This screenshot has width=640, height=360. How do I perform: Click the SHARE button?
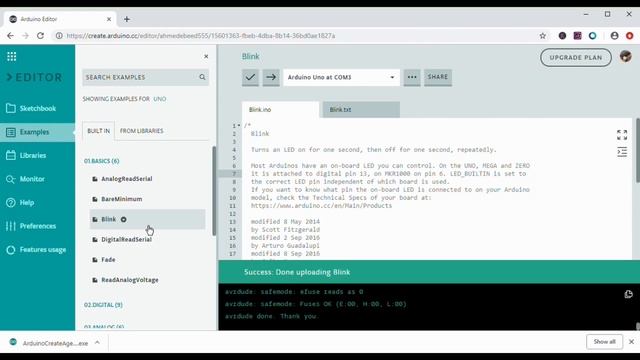[438, 77]
